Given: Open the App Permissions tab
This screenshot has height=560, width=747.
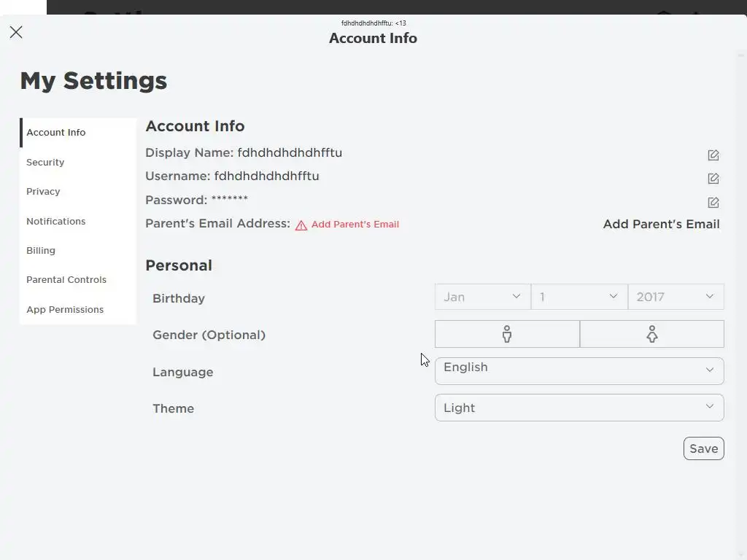Looking at the screenshot, I should [x=65, y=310].
